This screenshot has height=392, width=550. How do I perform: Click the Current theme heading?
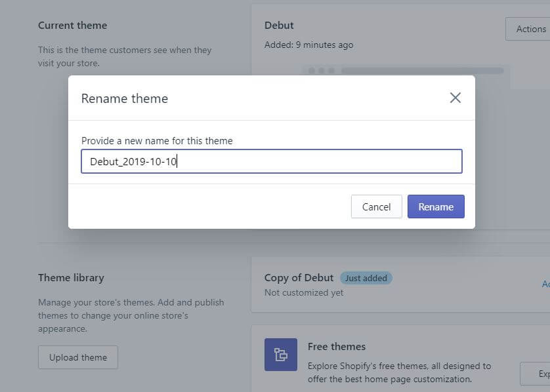[73, 25]
